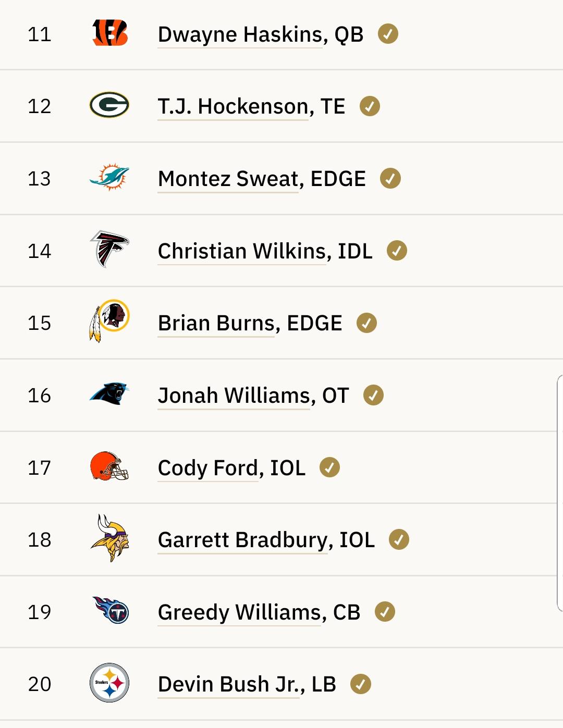Click the Green Bay Packers logo
The image size is (563, 728).
tap(109, 105)
